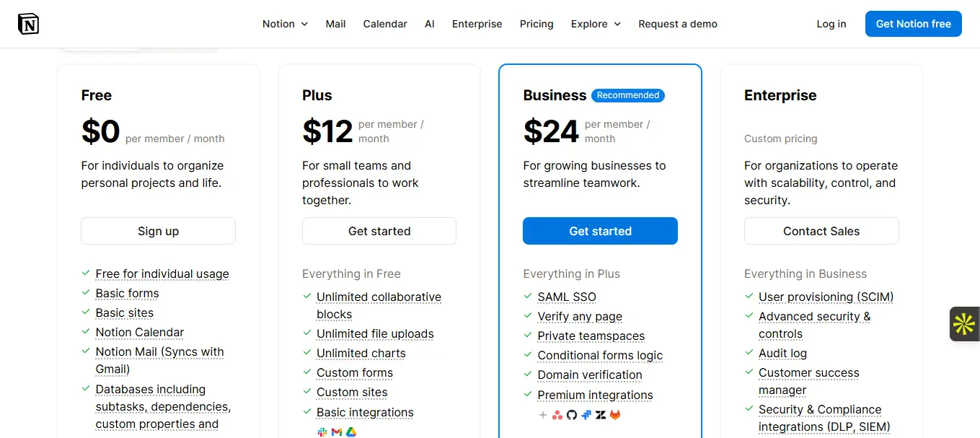Click the Zendesk integration icon

click(601, 415)
